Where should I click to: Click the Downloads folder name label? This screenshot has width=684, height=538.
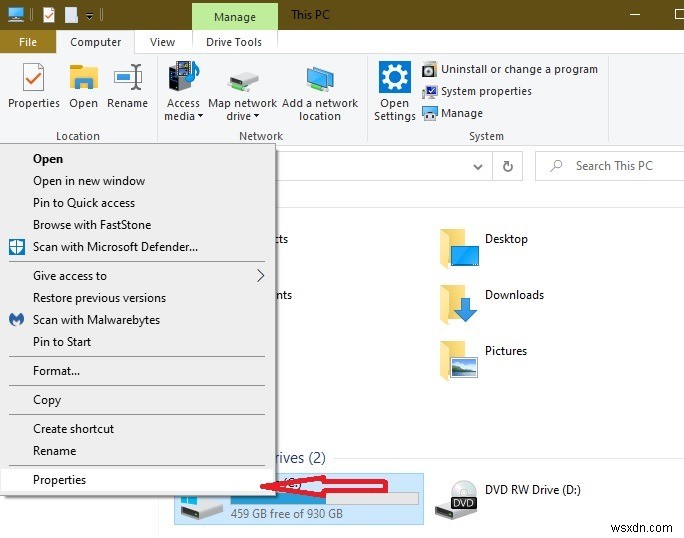pos(514,295)
